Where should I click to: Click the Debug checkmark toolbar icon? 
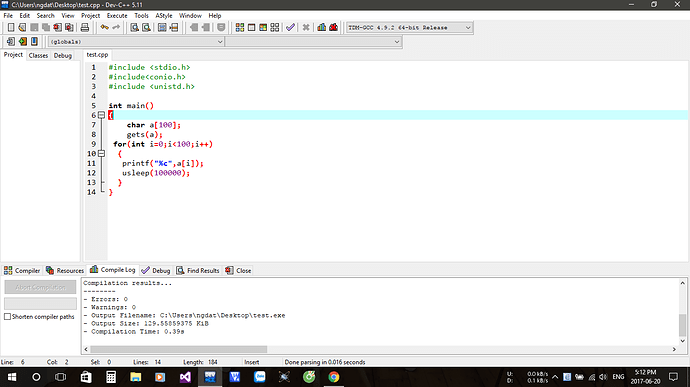[290, 27]
